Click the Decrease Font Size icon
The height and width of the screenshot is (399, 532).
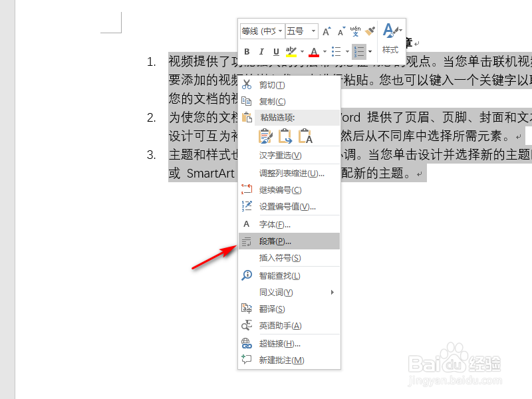pos(340,30)
